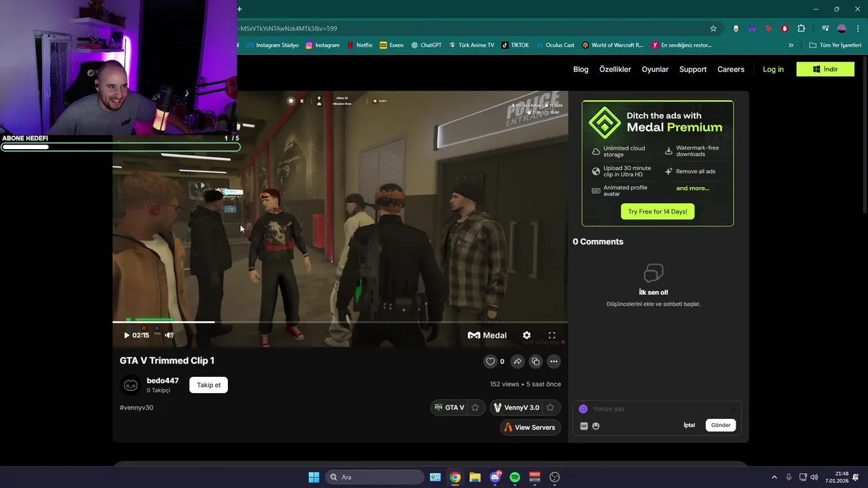This screenshot has height=488, width=868.
Task: Open the three-dots more options menu
Action: 554,361
